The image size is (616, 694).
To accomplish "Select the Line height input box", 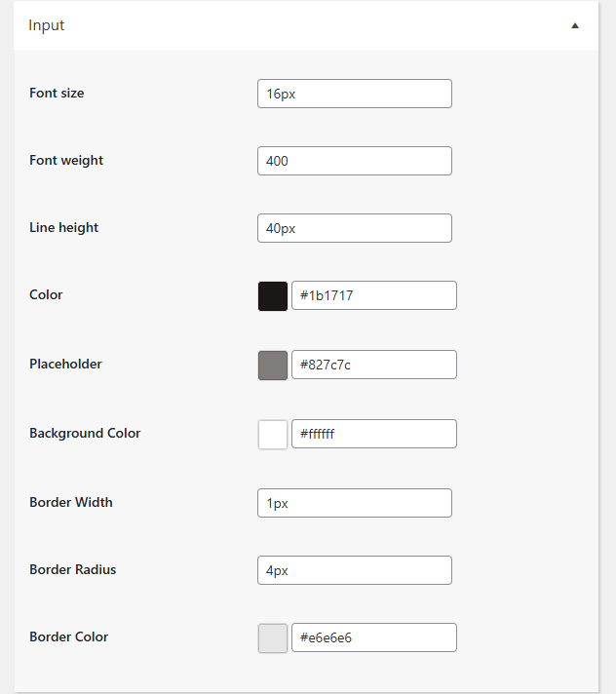I will [355, 228].
